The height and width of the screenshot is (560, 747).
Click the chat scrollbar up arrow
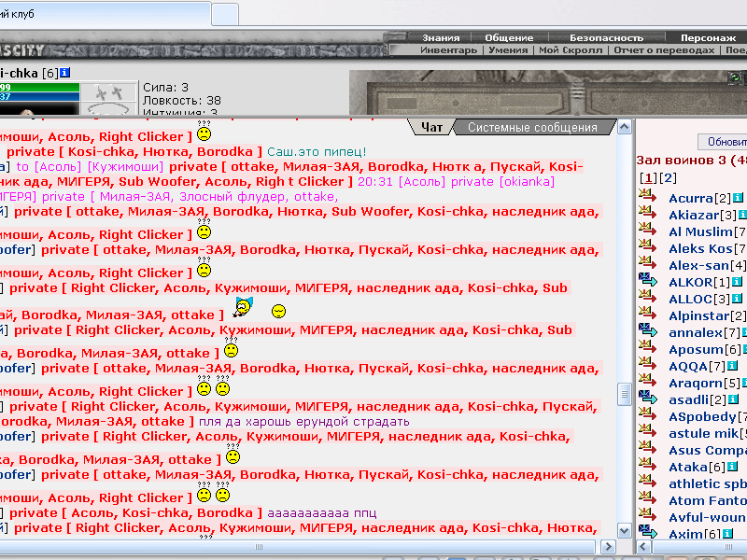click(624, 127)
